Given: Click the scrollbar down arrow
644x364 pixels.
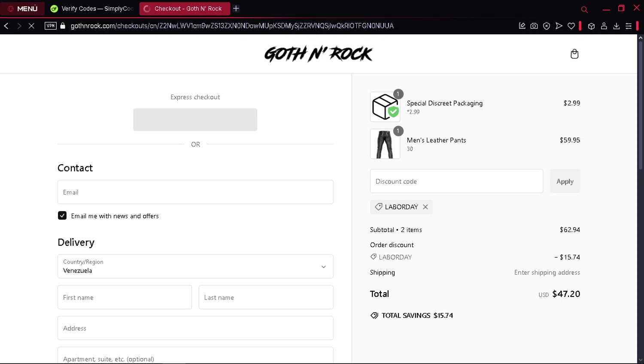Looking at the screenshot, I should (641, 360).
